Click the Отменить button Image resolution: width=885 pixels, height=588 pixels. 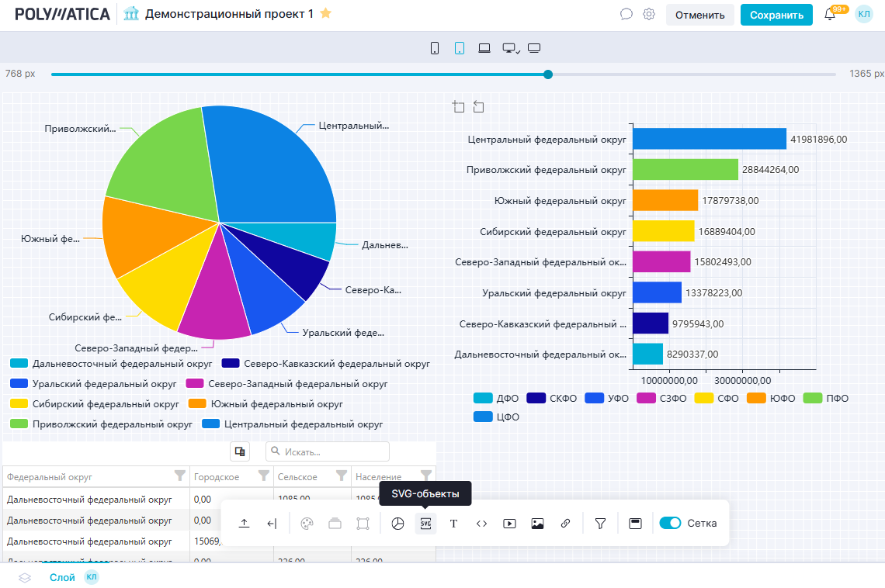coord(699,15)
